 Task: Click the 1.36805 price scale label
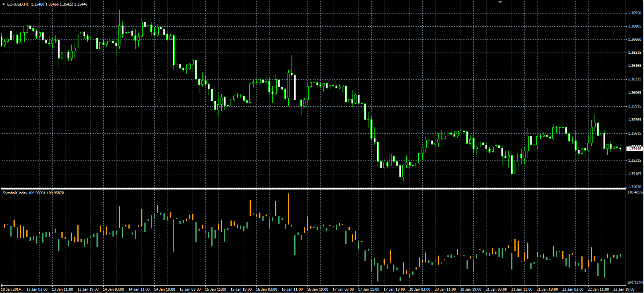[x=634, y=26]
